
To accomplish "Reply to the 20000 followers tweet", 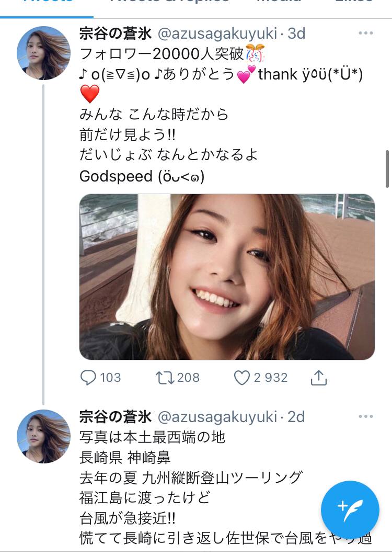I will pyautogui.click(x=88, y=378).
